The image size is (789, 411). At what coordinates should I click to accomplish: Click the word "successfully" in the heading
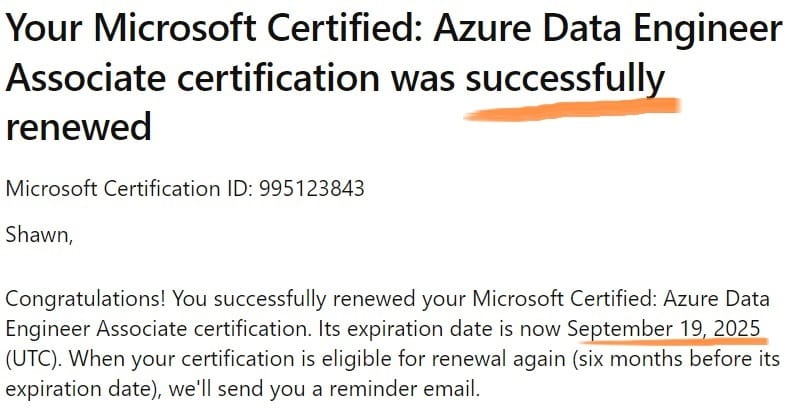click(565, 79)
